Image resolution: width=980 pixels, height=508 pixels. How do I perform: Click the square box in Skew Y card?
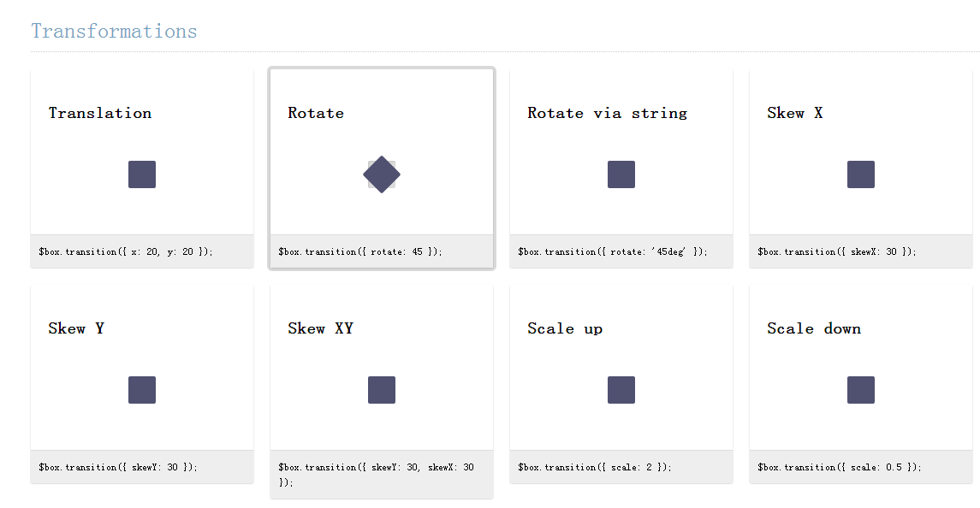coord(142,390)
